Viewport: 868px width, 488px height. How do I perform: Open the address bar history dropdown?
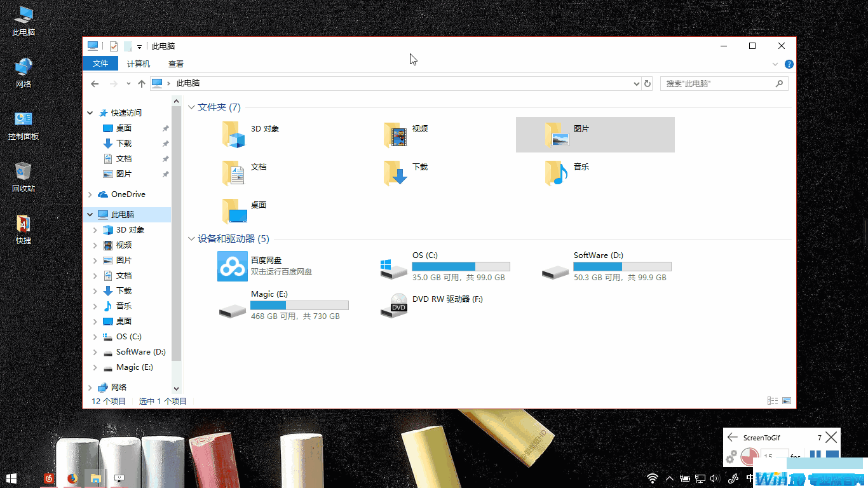pos(637,83)
